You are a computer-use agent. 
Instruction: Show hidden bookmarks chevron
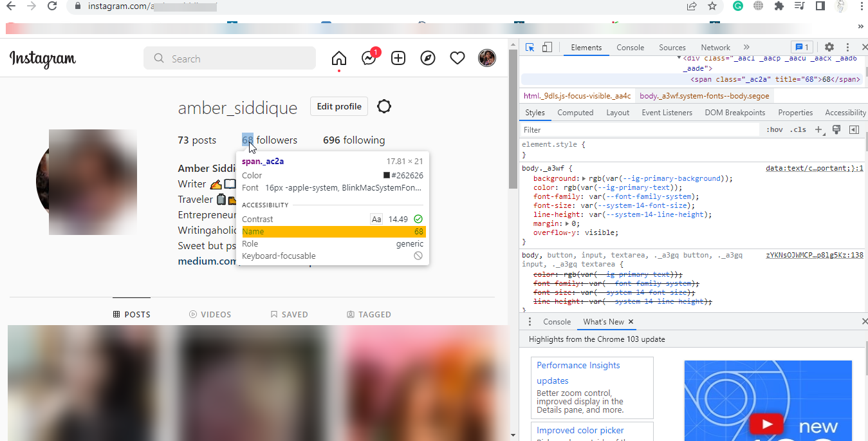pos(860,27)
